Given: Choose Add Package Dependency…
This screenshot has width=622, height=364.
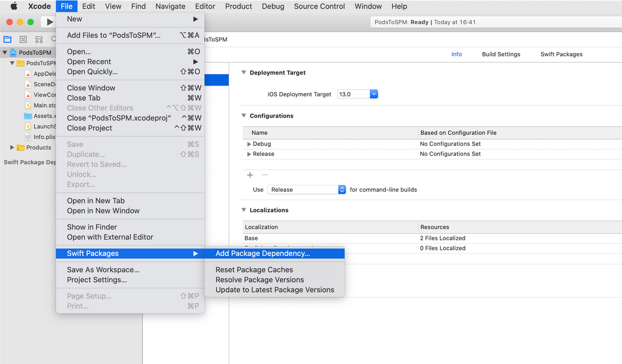Looking at the screenshot, I should [x=275, y=253].
